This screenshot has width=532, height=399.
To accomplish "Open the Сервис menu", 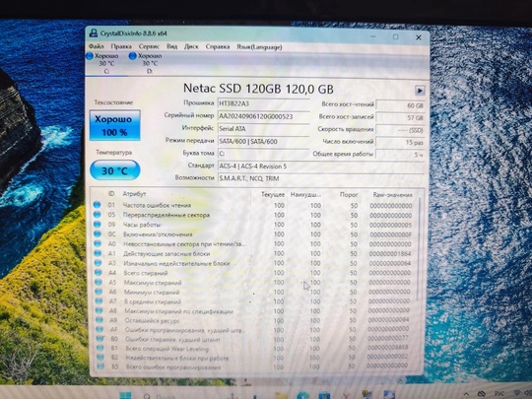I will point(149,46).
